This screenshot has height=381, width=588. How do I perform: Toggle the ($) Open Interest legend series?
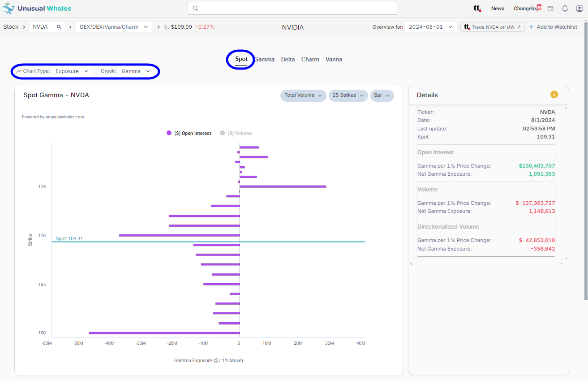pyautogui.click(x=189, y=133)
